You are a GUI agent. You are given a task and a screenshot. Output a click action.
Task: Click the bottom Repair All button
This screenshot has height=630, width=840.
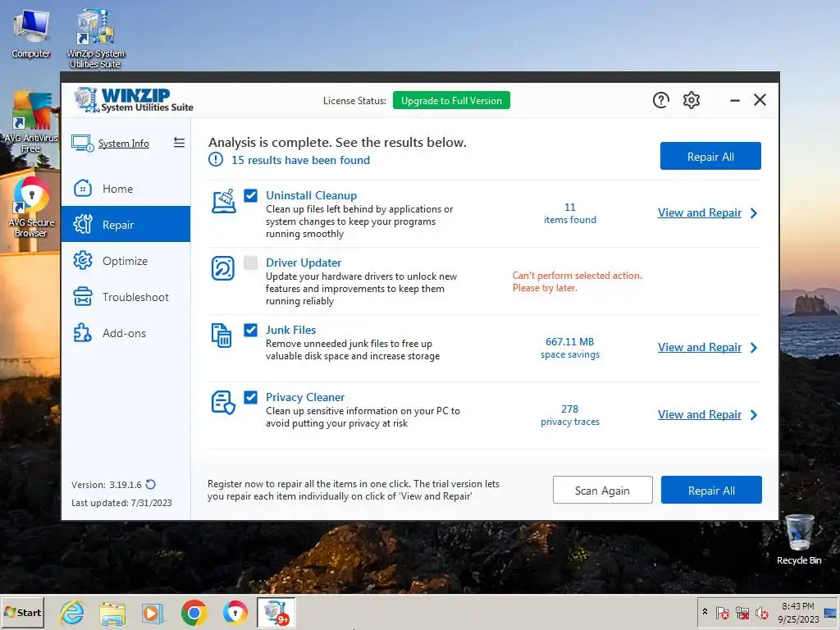711,491
